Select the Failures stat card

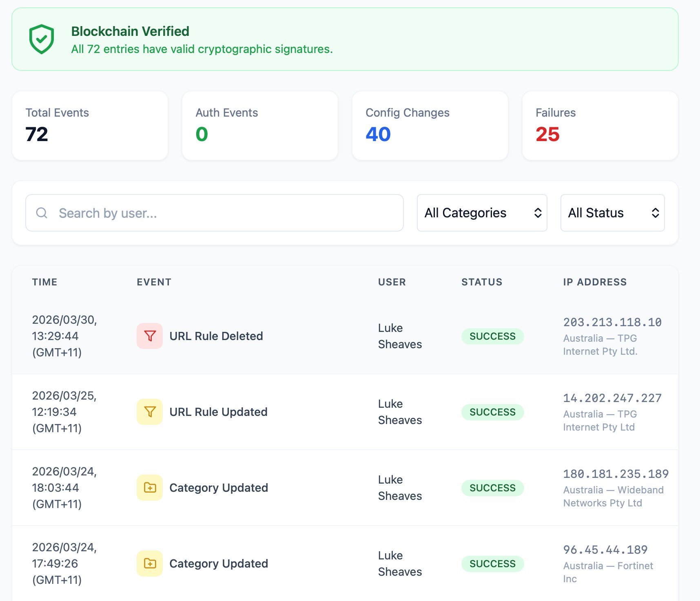pyautogui.click(x=600, y=126)
